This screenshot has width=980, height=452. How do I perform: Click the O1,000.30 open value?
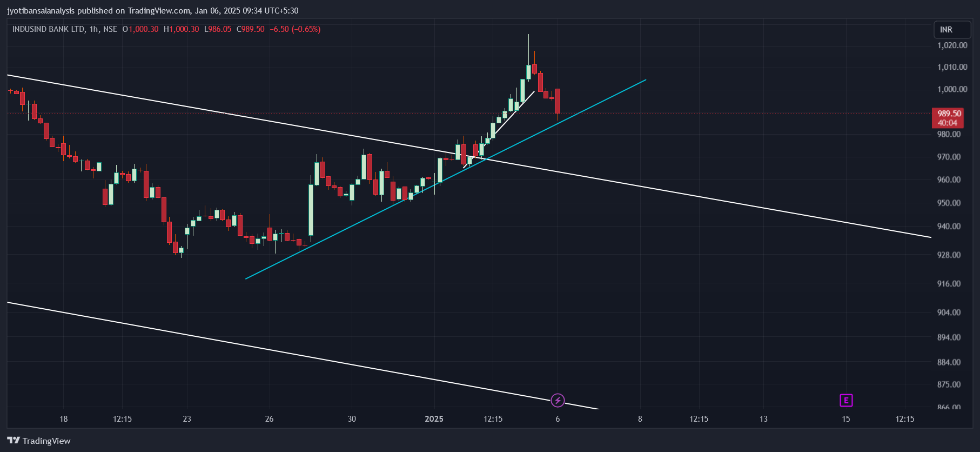140,29
